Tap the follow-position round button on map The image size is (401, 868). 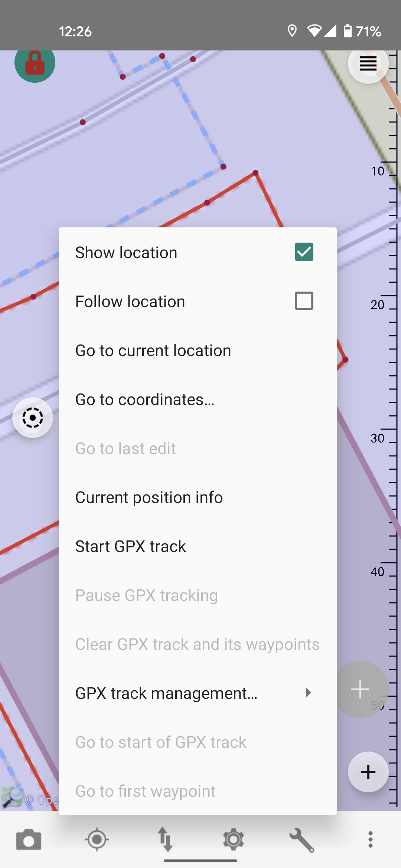[x=33, y=418]
